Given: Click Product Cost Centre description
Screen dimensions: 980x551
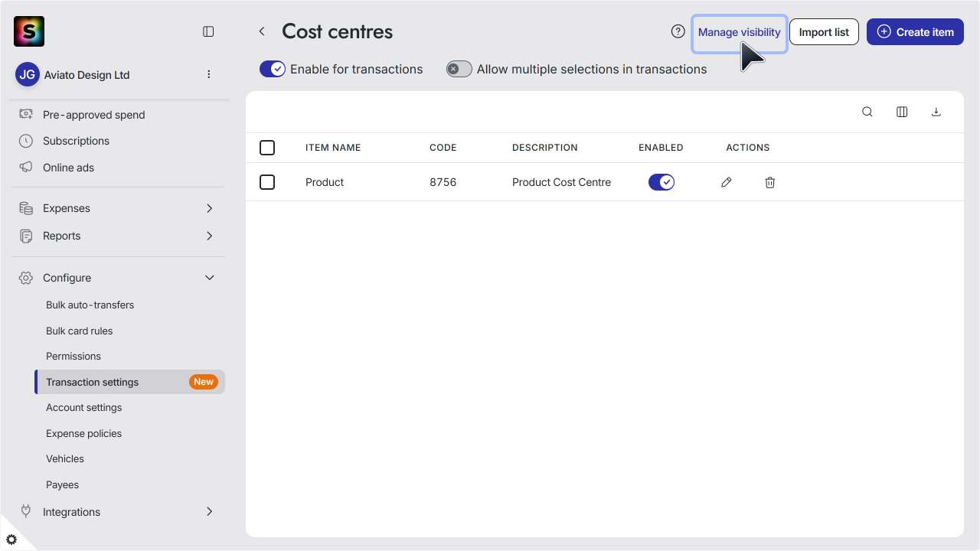Looking at the screenshot, I should 561,182.
